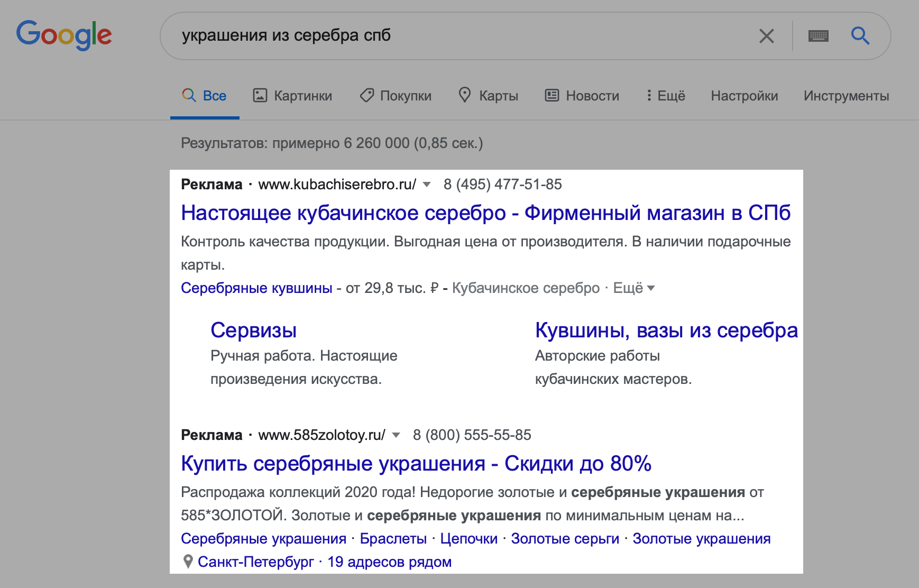Screen dimensions: 919x588
Task: Click the Карты pin icon
Action: pos(464,95)
